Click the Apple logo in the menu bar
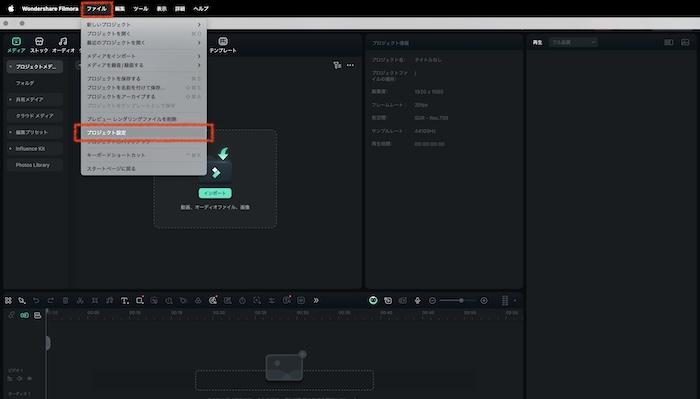 click(11, 8)
